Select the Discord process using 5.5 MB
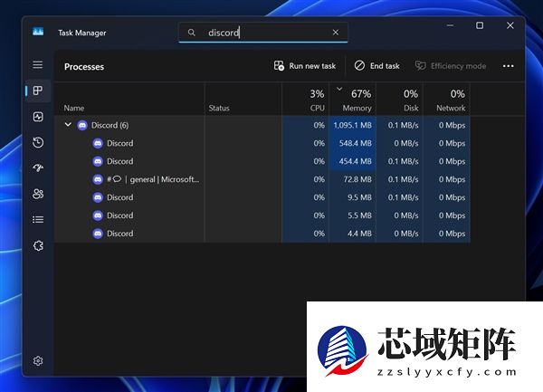 coord(262,215)
